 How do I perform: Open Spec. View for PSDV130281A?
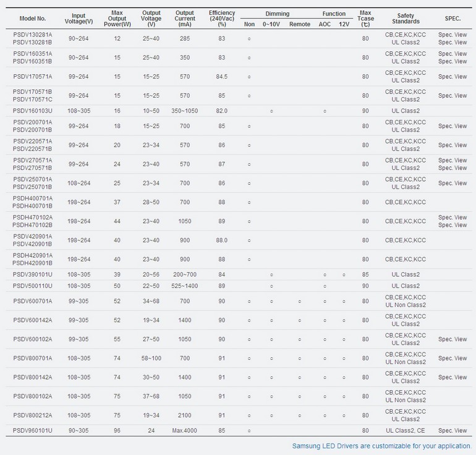click(x=453, y=35)
